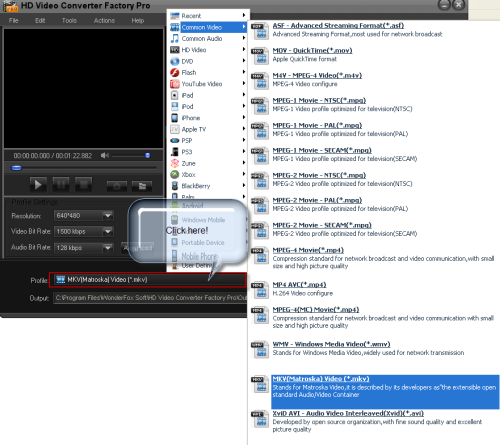Choose MPEG-4(MC) Movie link

coord(316,310)
